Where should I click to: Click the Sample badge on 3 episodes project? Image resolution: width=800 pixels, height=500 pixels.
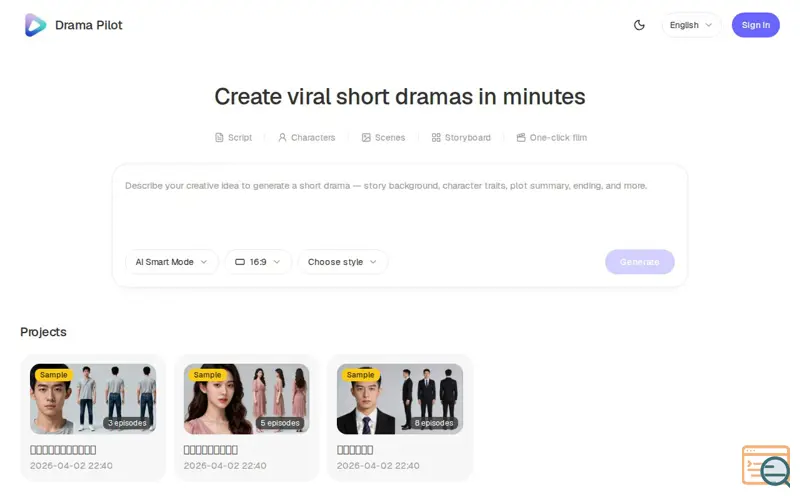click(53, 375)
